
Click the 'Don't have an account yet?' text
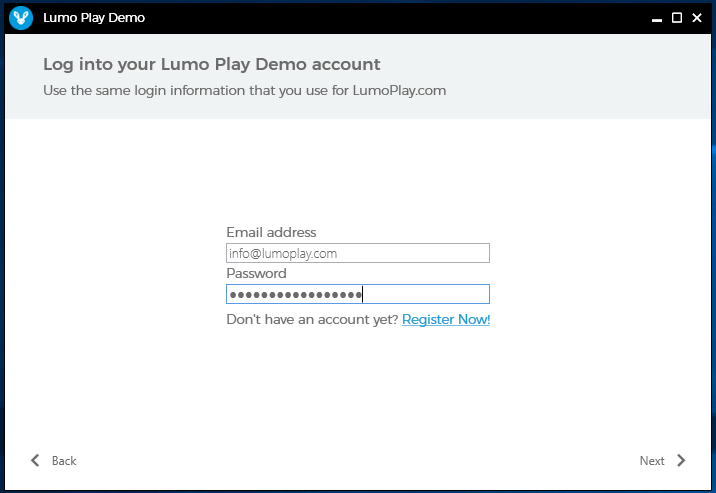point(312,319)
